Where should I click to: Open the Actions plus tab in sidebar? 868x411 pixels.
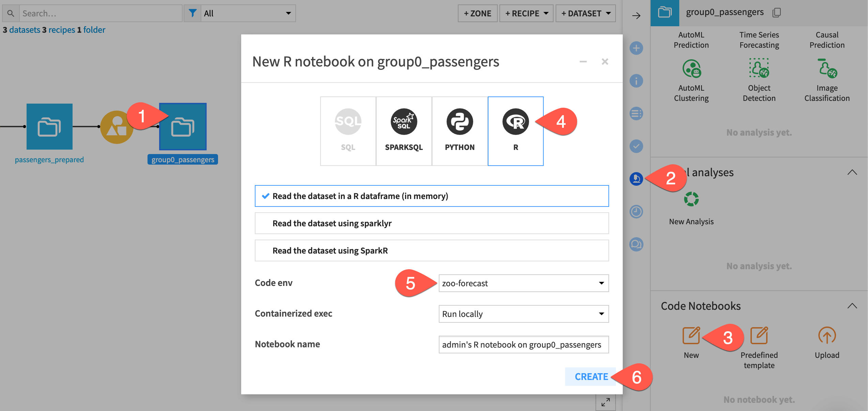(x=636, y=48)
